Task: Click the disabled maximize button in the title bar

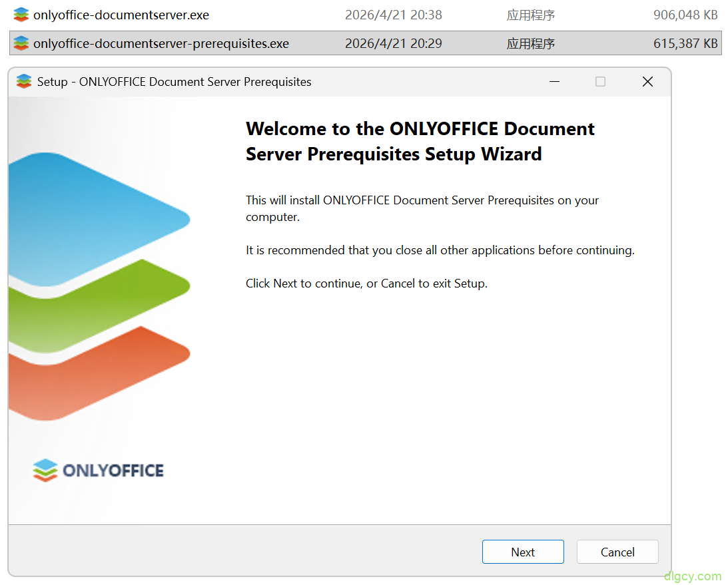Action: coord(600,82)
